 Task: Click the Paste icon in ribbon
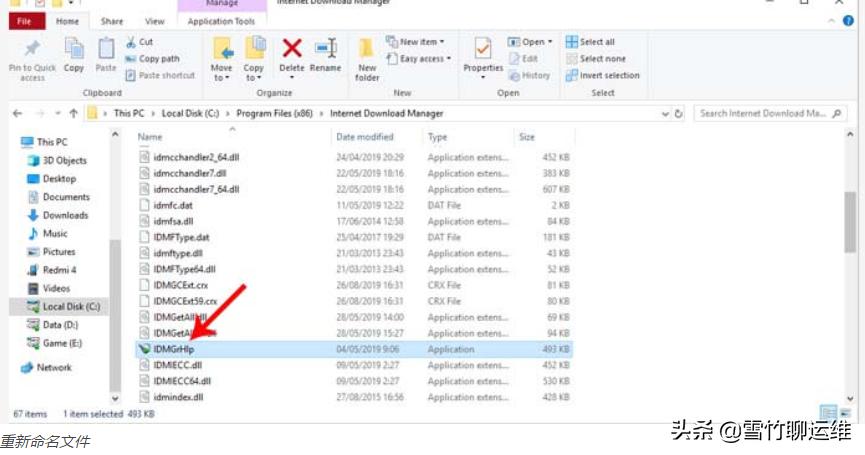(x=106, y=50)
